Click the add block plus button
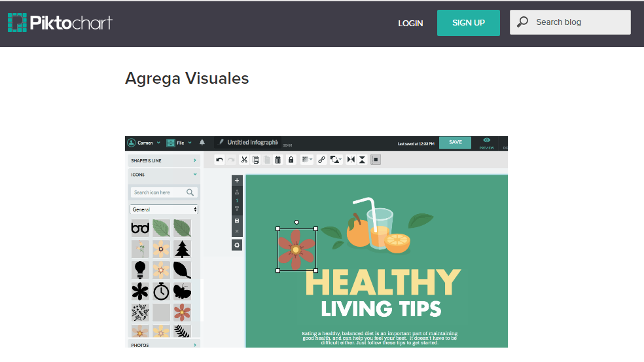The image size is (644, 362). (237, 181)
